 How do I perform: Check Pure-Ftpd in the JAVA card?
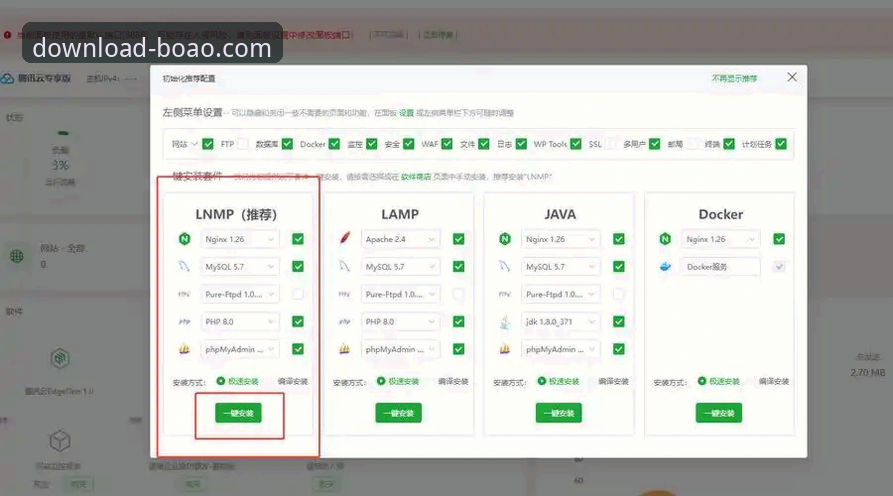618,294
